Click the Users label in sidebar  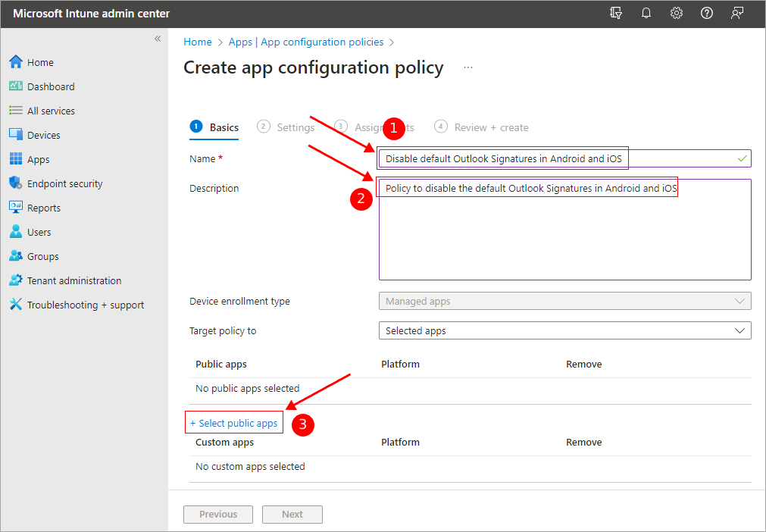(39, 232)
